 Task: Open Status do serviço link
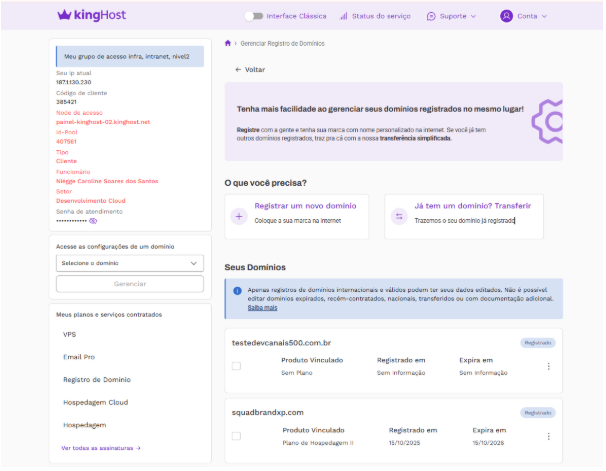[x=381, y=16]
